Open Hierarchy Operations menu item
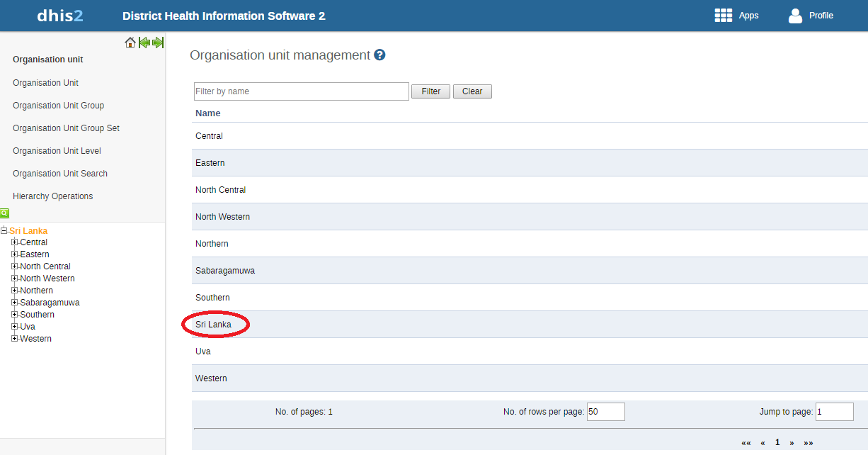 pos(52,196)
